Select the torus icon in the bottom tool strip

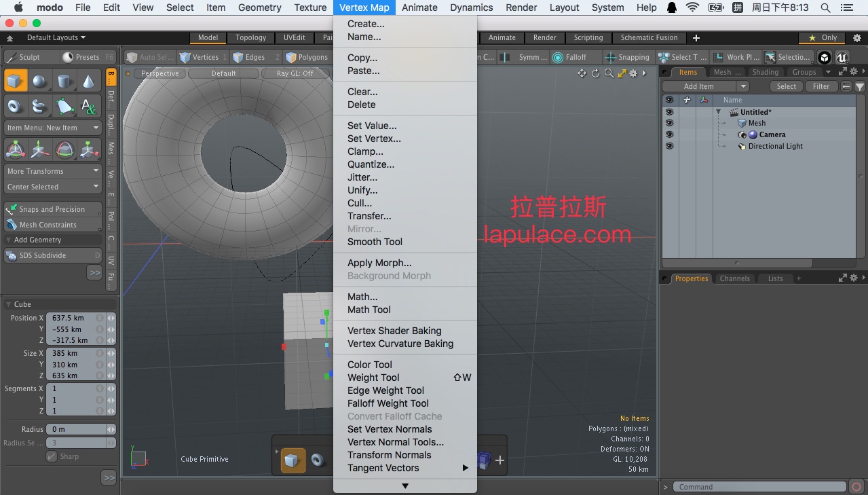[x=317, y=460]
